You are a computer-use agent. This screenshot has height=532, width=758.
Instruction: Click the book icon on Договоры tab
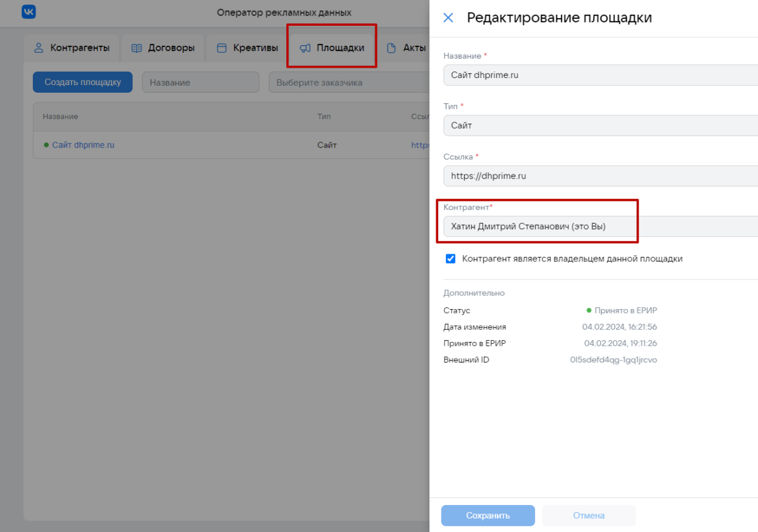pyautogui.click(x=137, y=48)
